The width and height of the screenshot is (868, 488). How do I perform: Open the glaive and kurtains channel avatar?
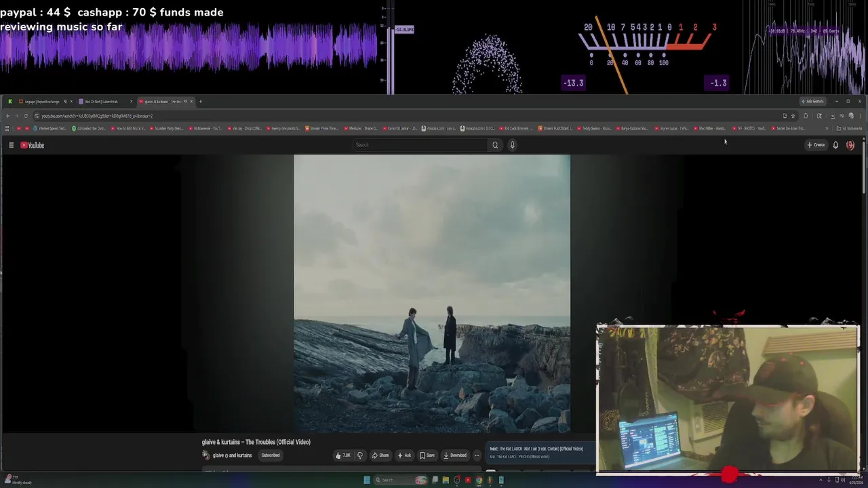tap(205, 455)
